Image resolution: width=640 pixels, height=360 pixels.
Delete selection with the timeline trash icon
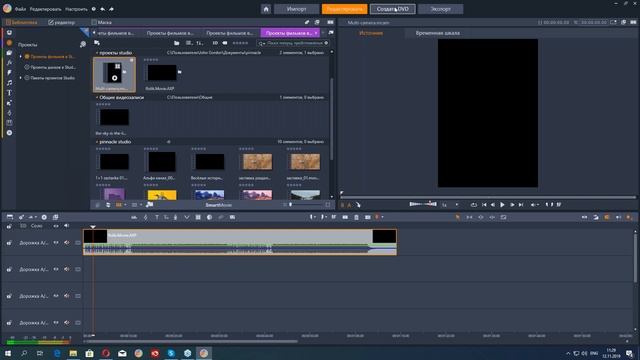[356, 217]
